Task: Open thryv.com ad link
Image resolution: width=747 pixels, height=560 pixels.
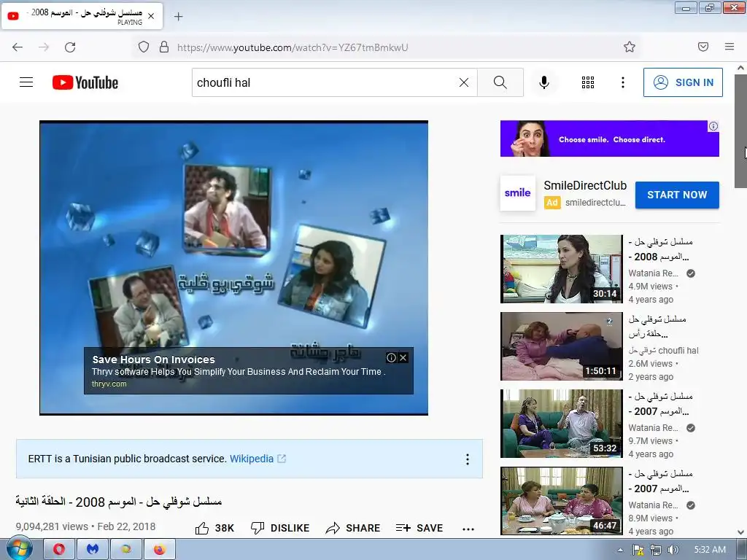Action: 109,384
